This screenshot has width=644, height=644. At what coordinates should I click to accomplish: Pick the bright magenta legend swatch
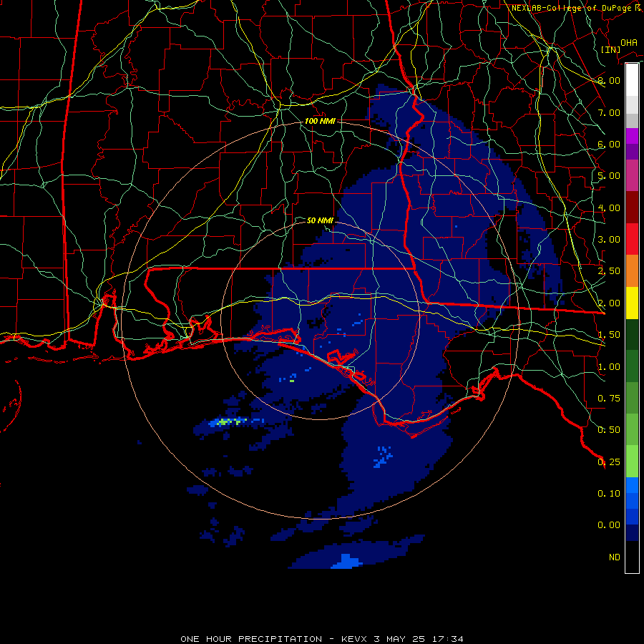(x=632, y=136)
